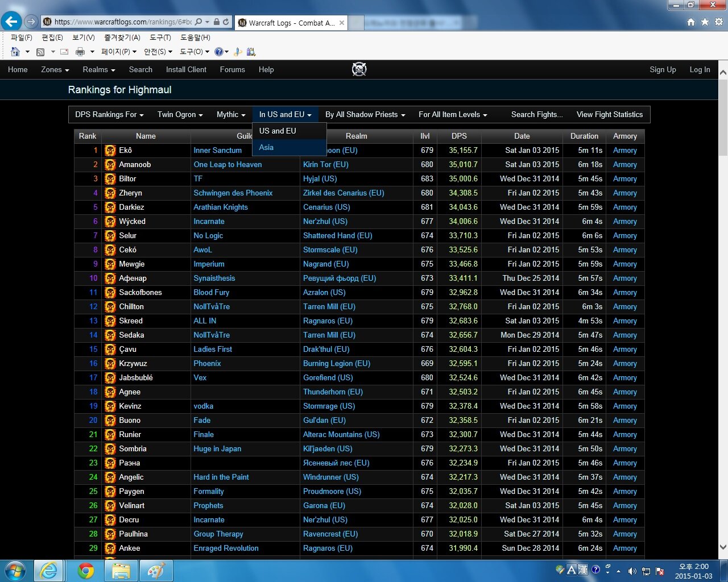Click the page's vertical scrollbar down arrow
728x582 pixels.
[723, 547]
